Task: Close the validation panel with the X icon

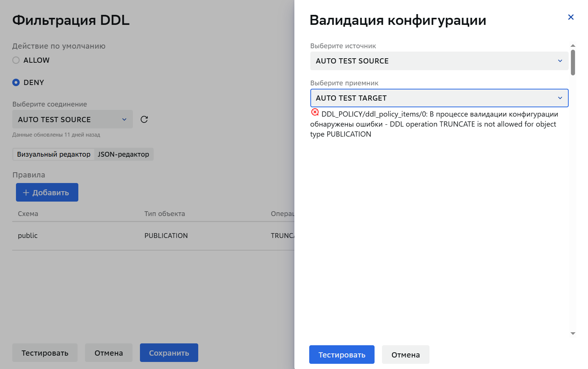Action: click(571, 17)
